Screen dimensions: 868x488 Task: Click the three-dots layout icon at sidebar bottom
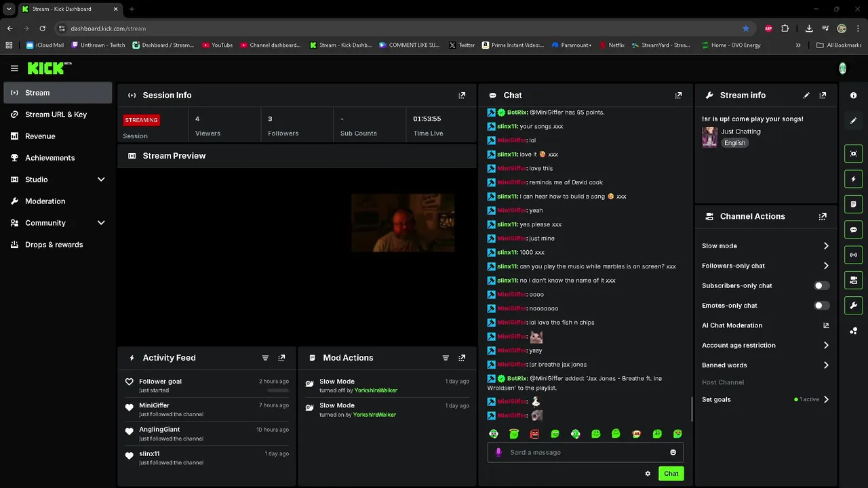coord(853,331)
